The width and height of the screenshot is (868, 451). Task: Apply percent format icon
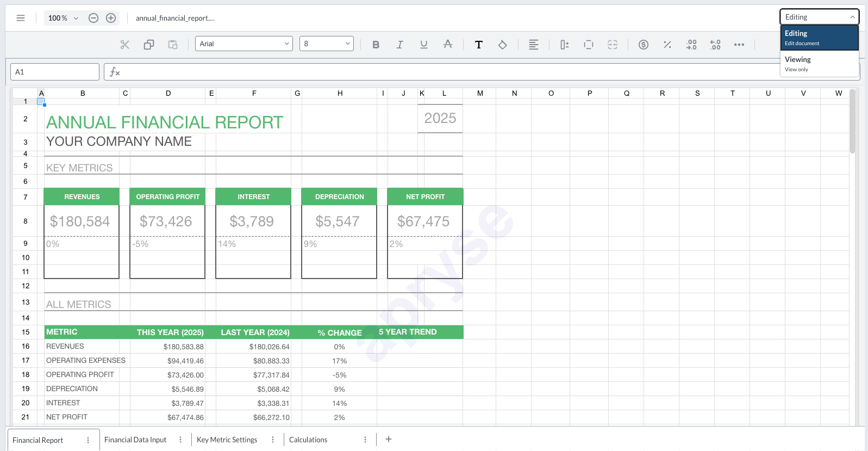click(667, 45)
